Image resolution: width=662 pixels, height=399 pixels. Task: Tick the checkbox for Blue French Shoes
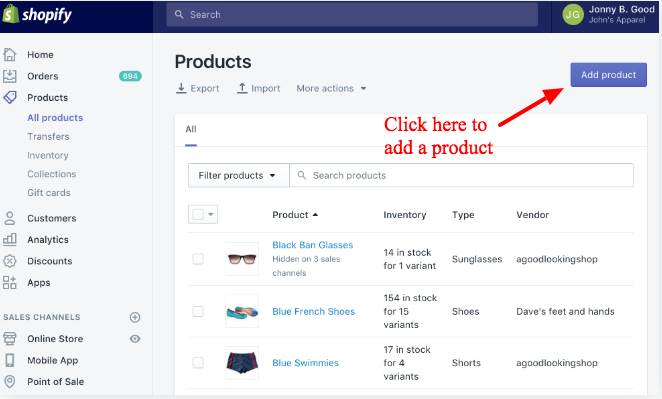tap(198, 311)
